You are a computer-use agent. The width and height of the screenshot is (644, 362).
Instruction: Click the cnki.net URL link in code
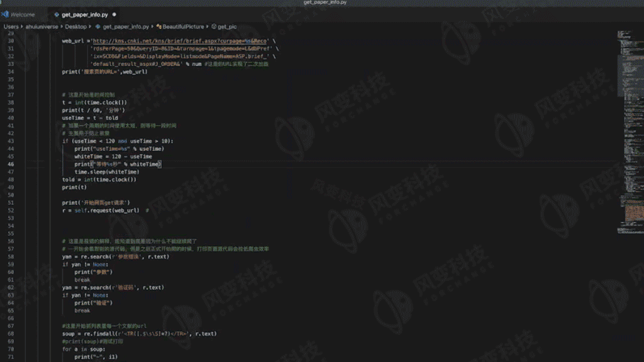pos(179,41)
